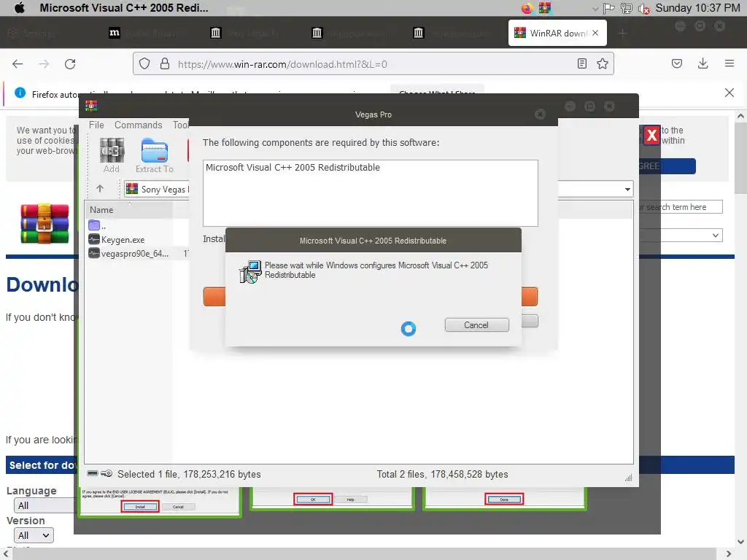
Task: Click the Windows installer icon in the dialog
Action: coord(251,272)
